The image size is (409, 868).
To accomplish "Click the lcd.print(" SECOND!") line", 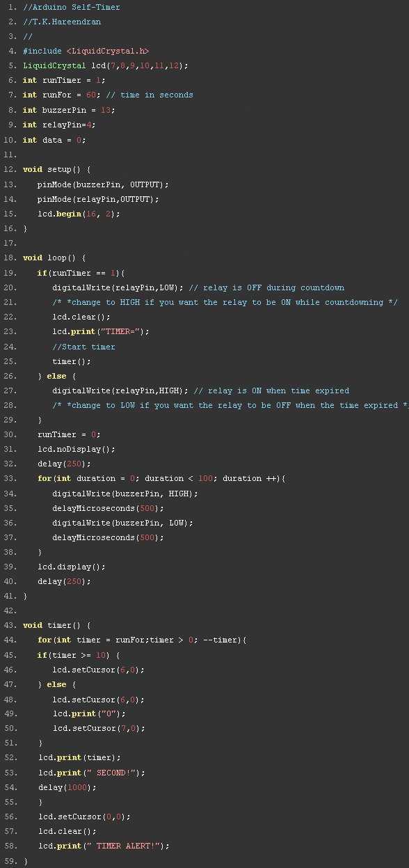I will click(91, 773).
